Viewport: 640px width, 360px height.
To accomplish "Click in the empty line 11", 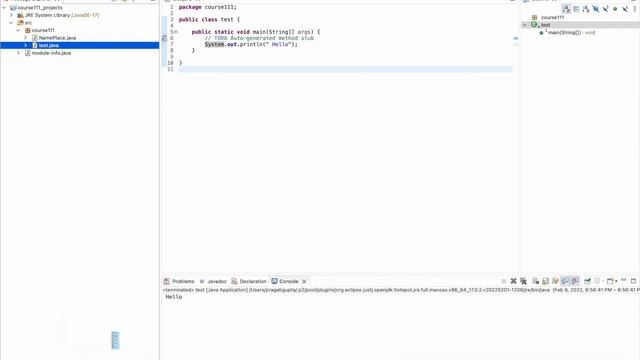I will (x=346, y=69).
